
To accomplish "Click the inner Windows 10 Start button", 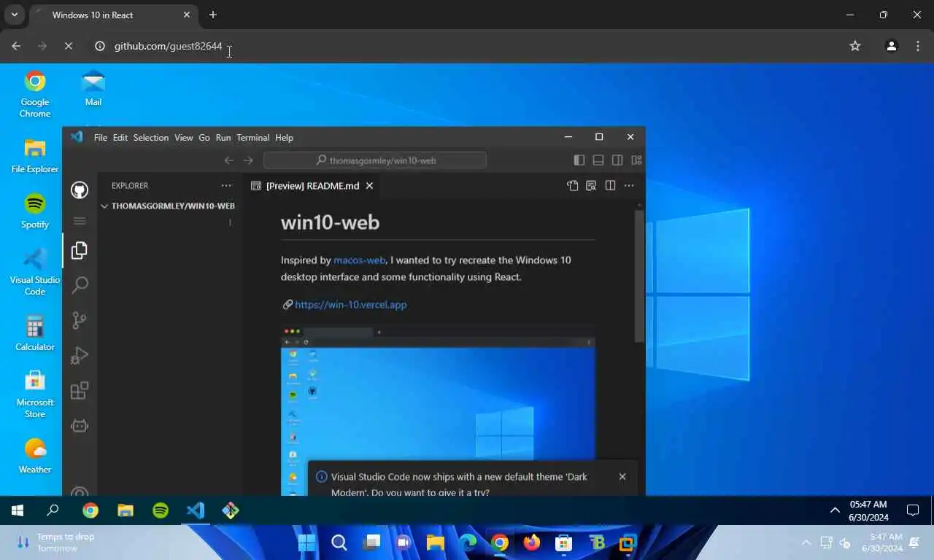I will (18, 510).
